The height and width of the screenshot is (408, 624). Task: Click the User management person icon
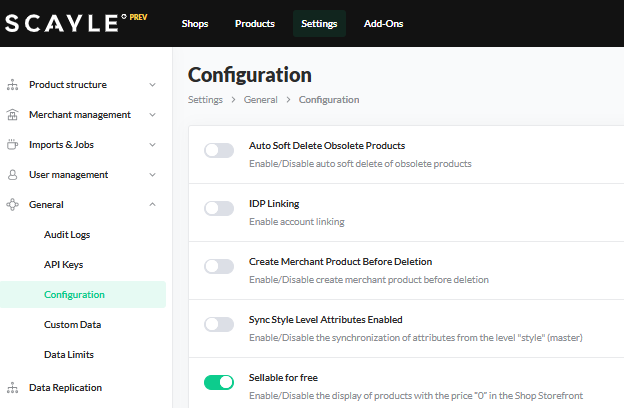tap(12, 175)
